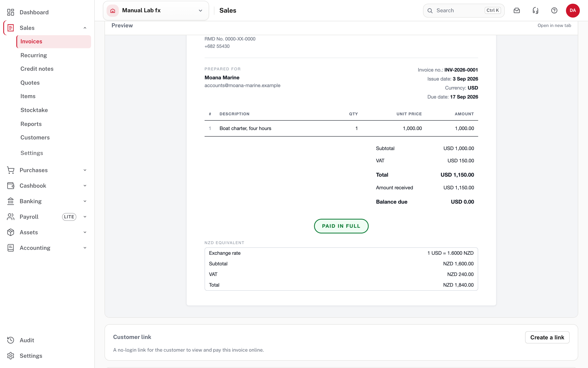This screenshot has width=588, height=368.
Task: Expand the Payroll menu chevron
Action: tap(85, 217)
